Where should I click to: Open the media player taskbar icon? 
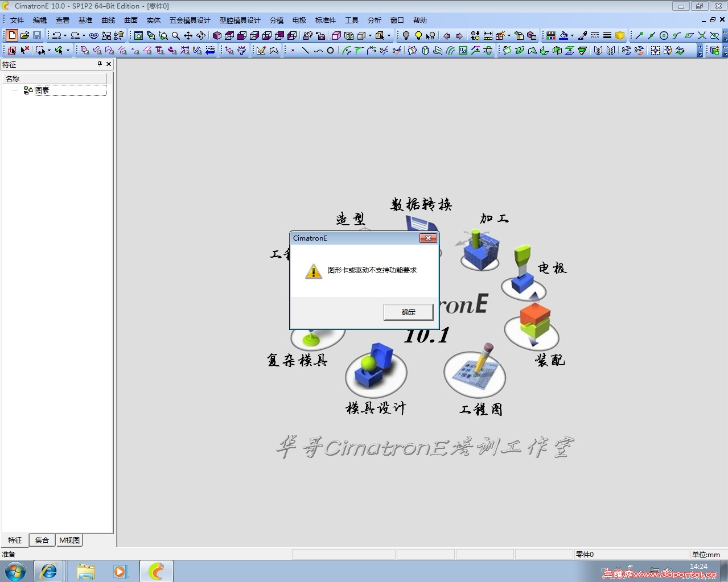click(x=120, y=571)
